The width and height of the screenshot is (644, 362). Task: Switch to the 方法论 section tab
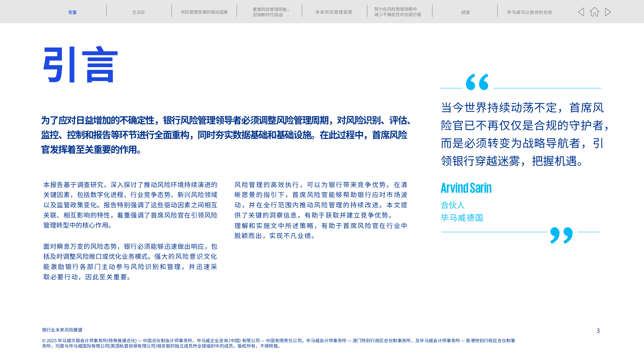pos(138,12)
